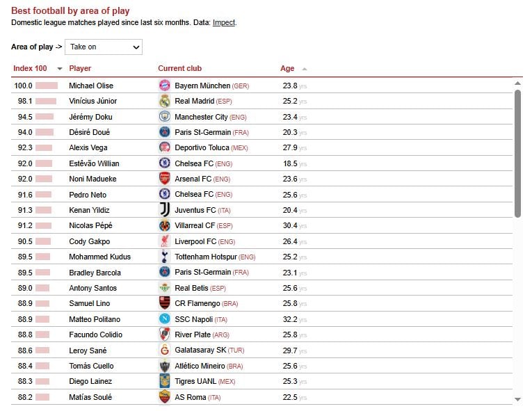The height and width of the screenshot is (411, 532).
Task: Click the Bayern München club crest icon
Action: (165, 86)
